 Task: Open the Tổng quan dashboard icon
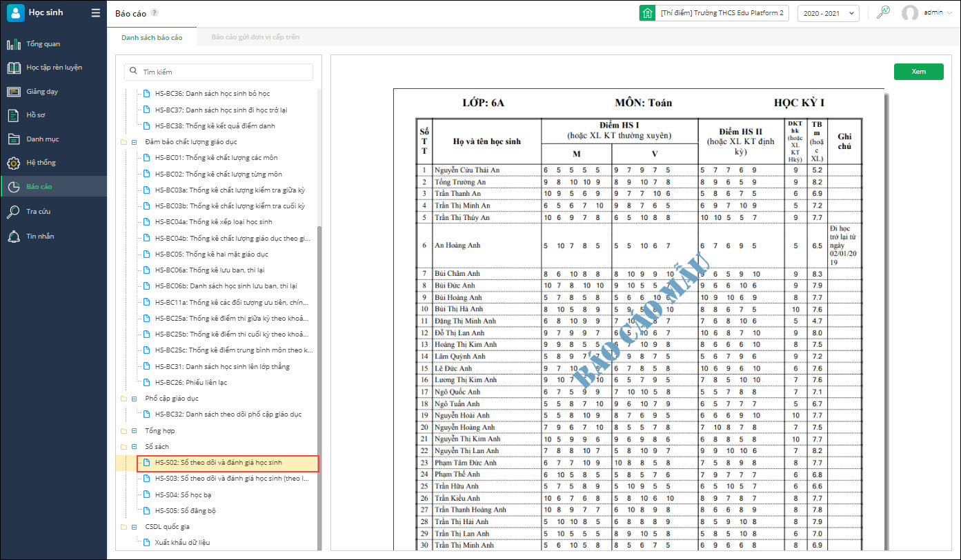14,44
